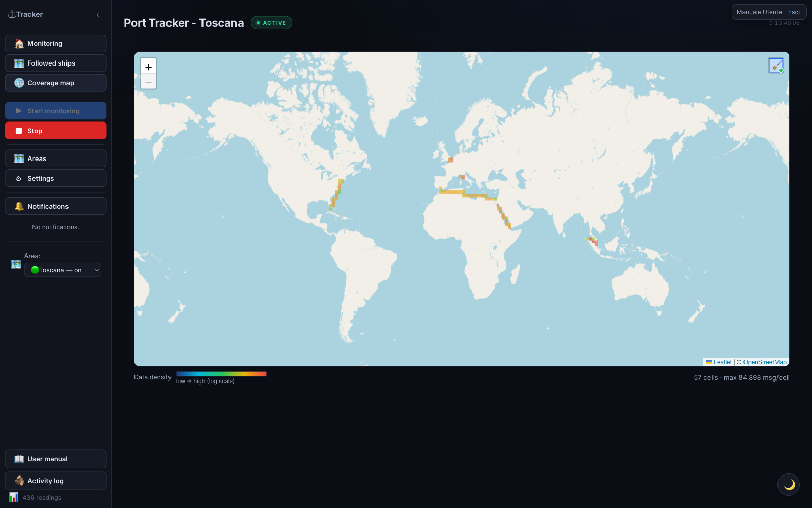Click the bar chart icon beside 436 readings
This screenshot has width=812, height=508.
pyautogui.click(x=14, y=497)
